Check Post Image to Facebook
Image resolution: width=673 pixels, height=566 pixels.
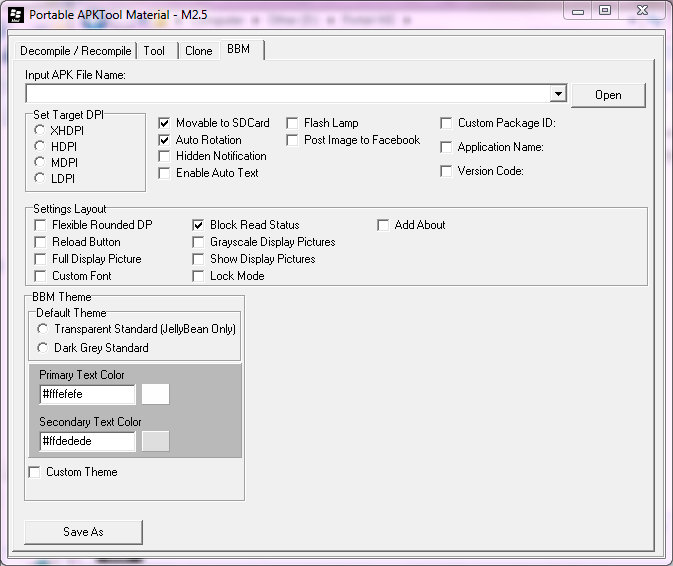tap(292, 140)
